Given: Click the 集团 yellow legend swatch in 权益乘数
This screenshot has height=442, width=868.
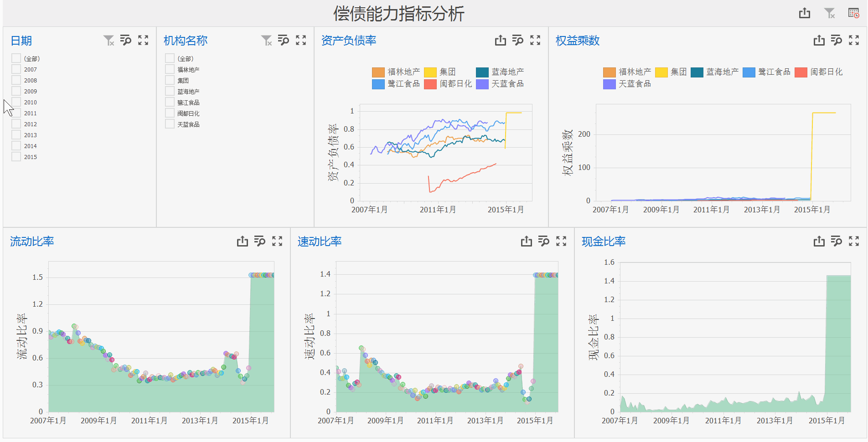Looking at the screenshot, I should point(661,72).
